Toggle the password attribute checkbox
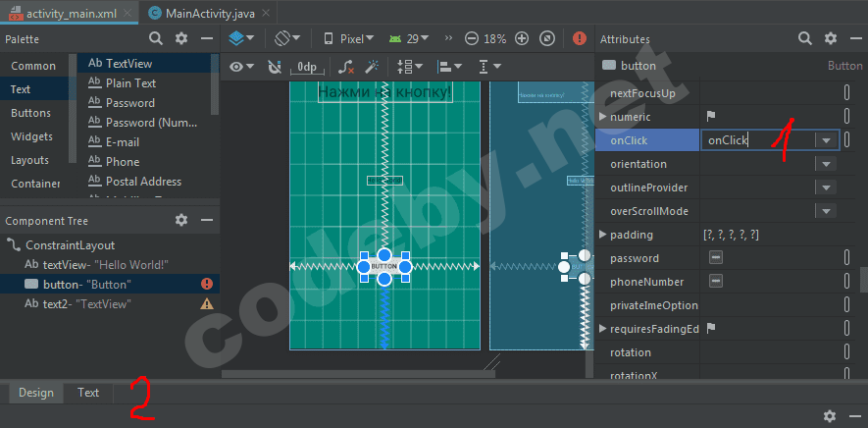The height and width of the screenshot is (428, 868). click(x=716, y=258)
